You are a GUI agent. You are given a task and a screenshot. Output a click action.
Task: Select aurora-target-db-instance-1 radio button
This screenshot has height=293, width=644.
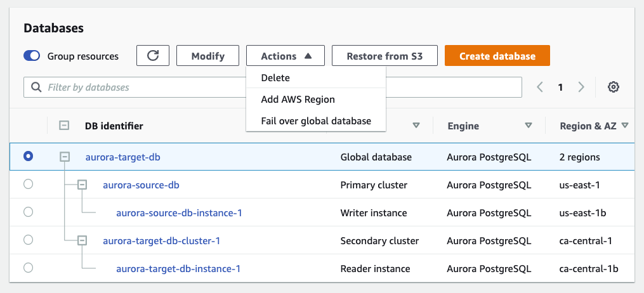click(28, 268)
